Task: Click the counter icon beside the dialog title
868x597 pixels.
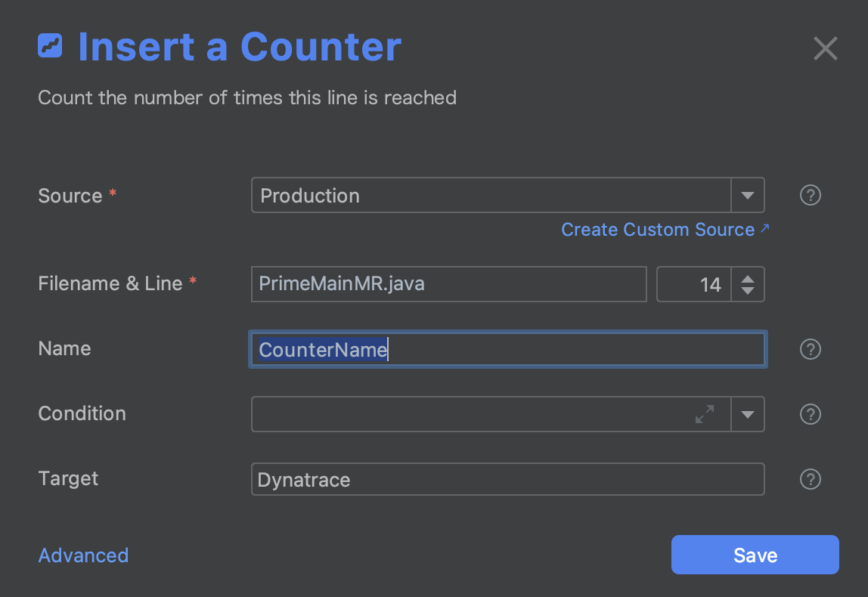Action: 50,46
